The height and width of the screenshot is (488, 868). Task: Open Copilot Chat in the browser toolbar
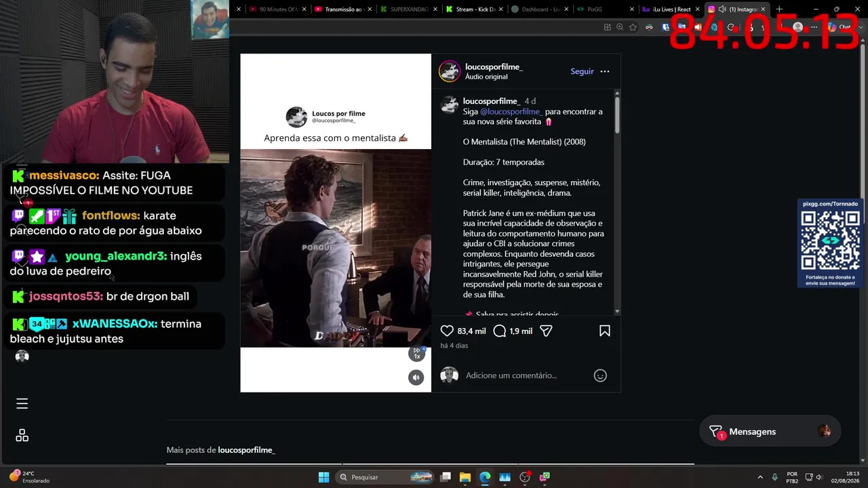click(839, 27)
